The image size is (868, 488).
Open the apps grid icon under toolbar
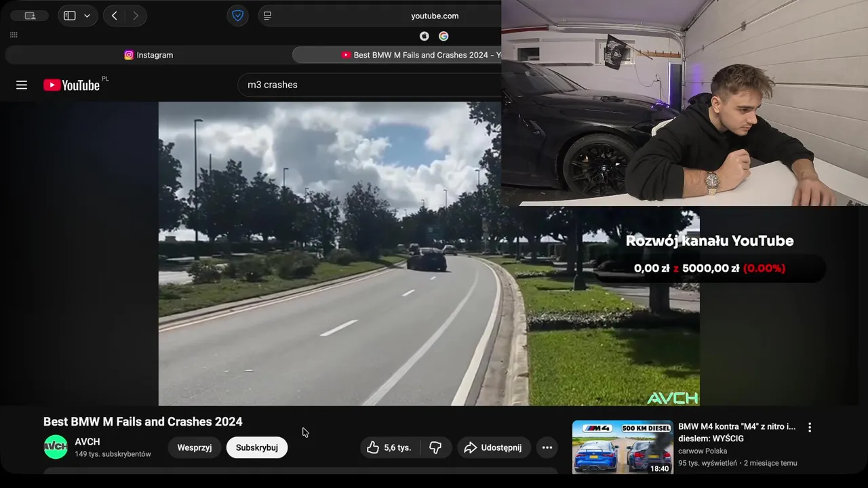(14, 35)
